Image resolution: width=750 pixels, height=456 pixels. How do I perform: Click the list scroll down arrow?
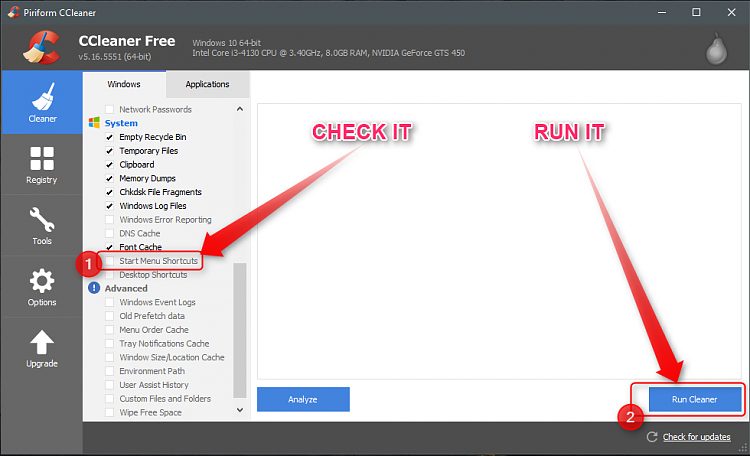click(x=240, y=410)
